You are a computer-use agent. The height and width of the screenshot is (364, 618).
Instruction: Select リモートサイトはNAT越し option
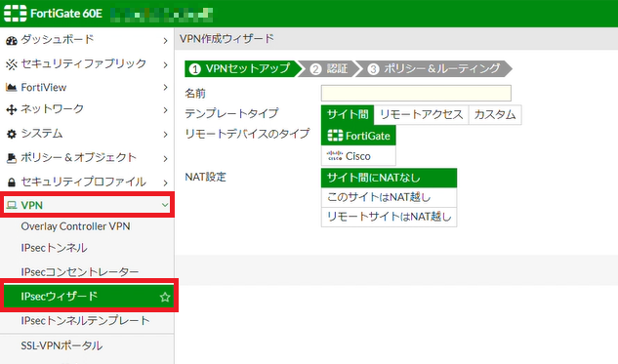[x=389, y=217]
